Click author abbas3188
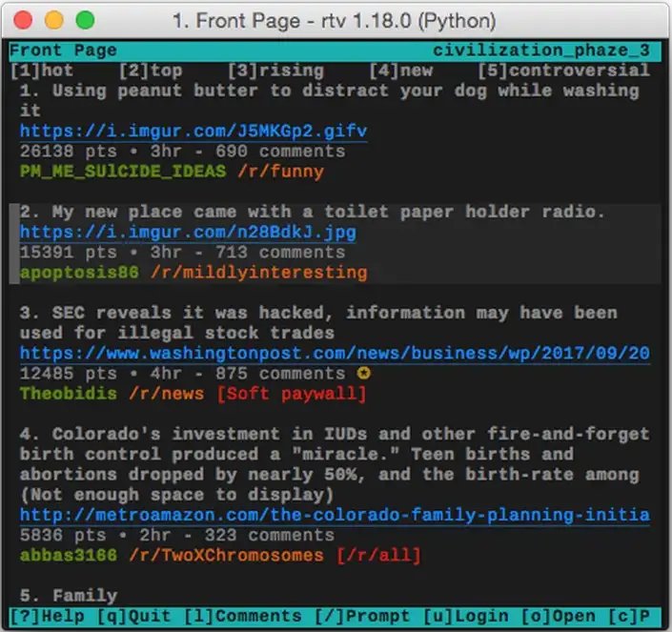Viewport: 672px width, 632px height. (x=69, y=556)
